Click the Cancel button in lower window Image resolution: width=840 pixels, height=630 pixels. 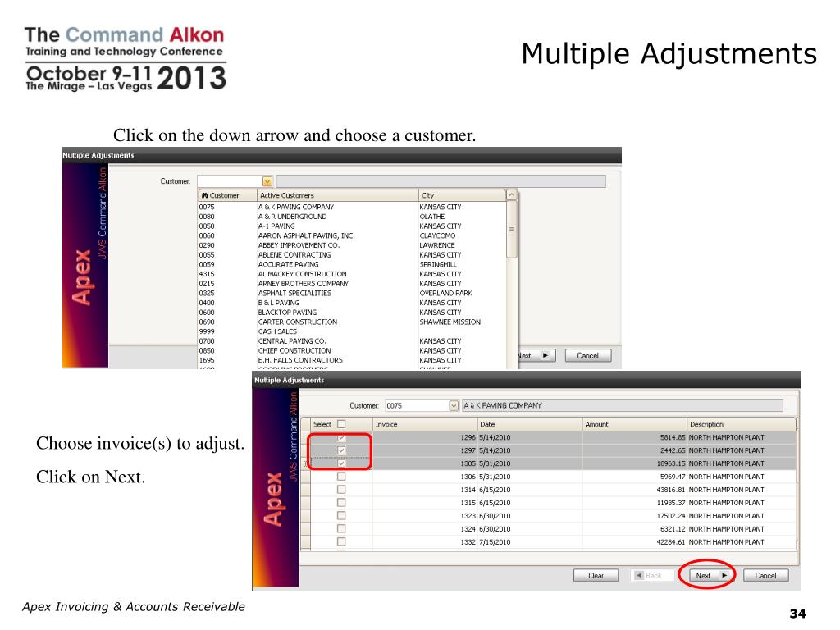coord(765,576)
